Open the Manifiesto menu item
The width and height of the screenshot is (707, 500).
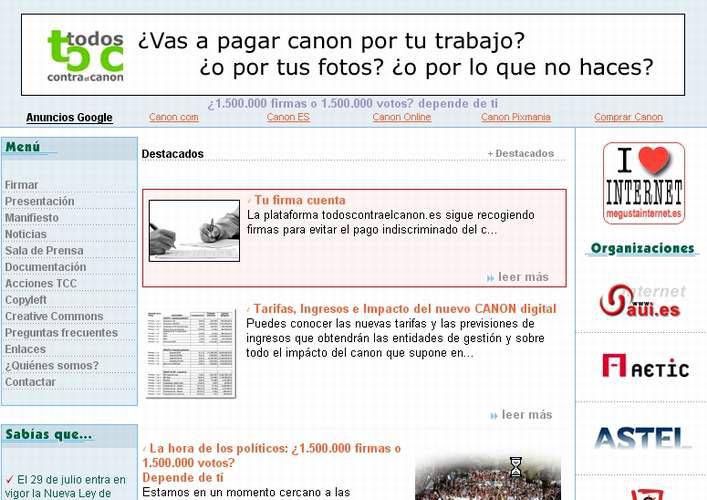[32, 218]
